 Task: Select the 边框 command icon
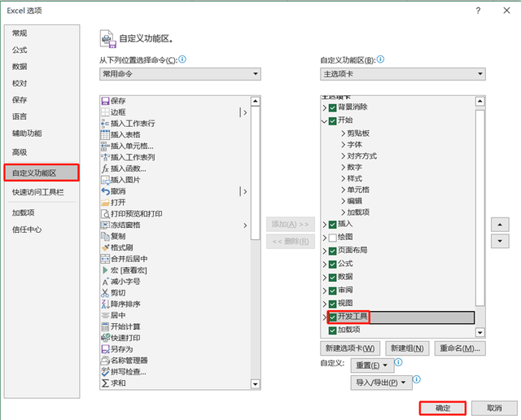[x=105, y=112]
